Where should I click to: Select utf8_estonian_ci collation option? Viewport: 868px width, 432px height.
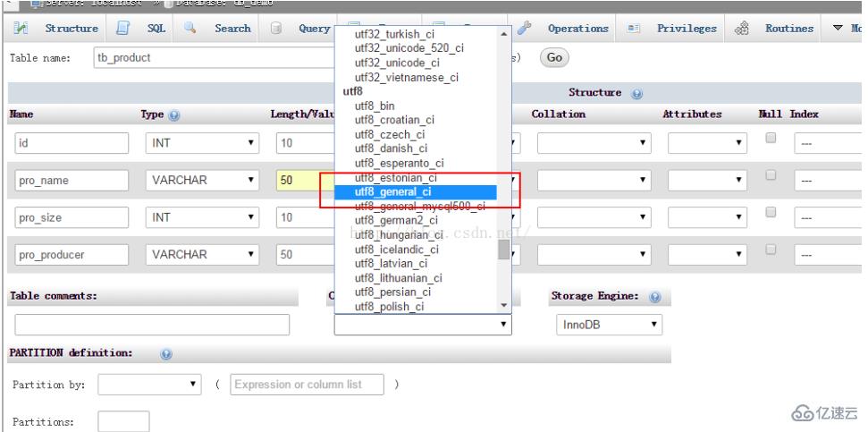click(415, 178)
